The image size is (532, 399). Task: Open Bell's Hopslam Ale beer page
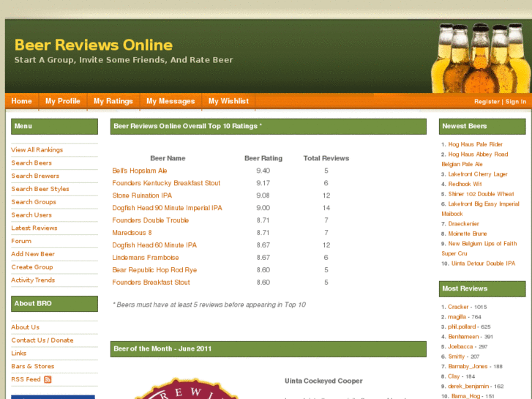pos(140,171)
